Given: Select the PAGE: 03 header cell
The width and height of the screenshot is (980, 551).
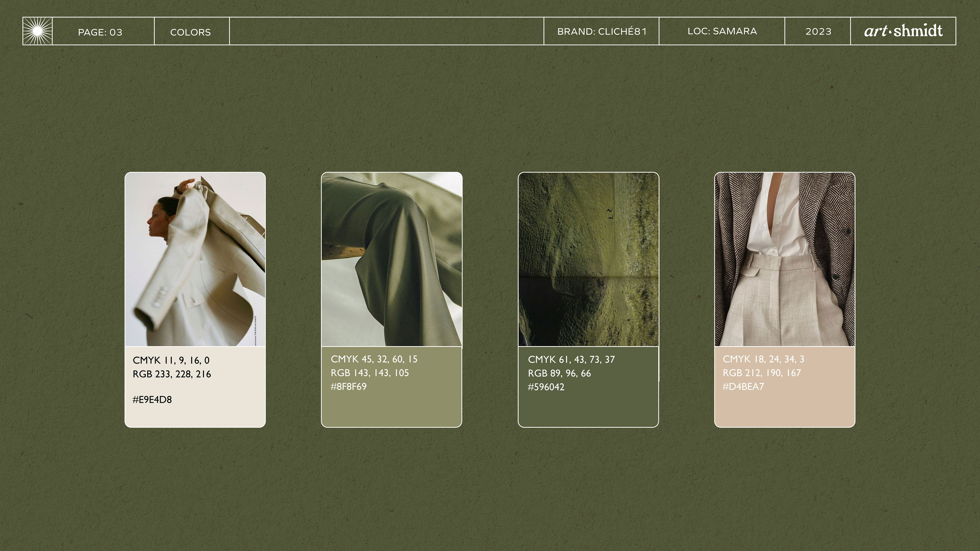Looking at the screenshot, I should tap(100, 32).
